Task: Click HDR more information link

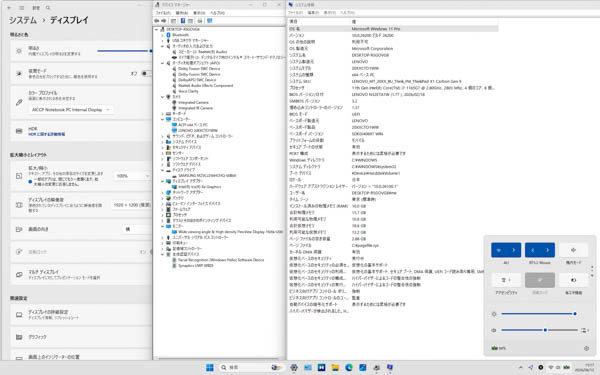Action: coord(47,134)
